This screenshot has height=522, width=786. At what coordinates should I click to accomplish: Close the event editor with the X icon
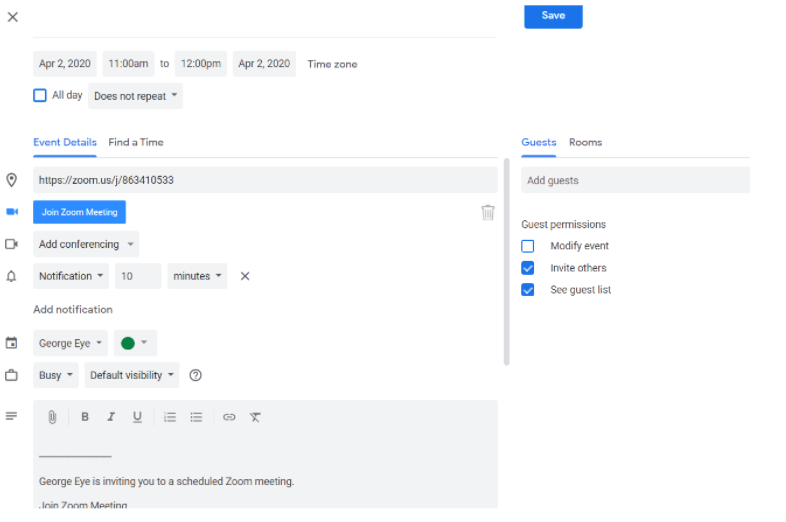coord(13,17)
